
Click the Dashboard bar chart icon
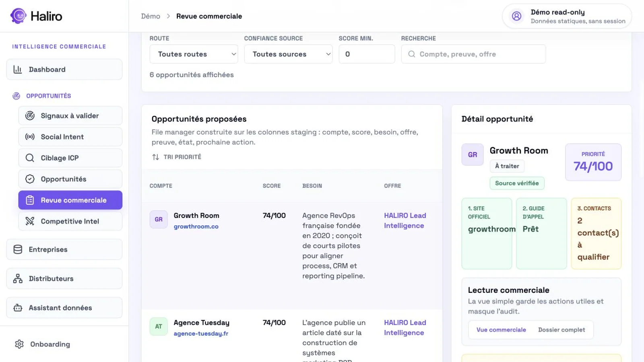click(x=18, y=69)
